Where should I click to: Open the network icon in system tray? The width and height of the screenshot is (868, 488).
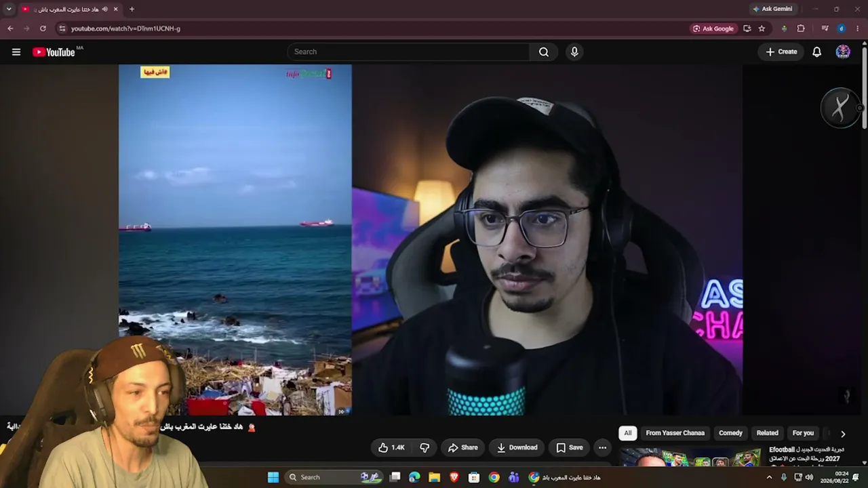(x=797, y=477)
